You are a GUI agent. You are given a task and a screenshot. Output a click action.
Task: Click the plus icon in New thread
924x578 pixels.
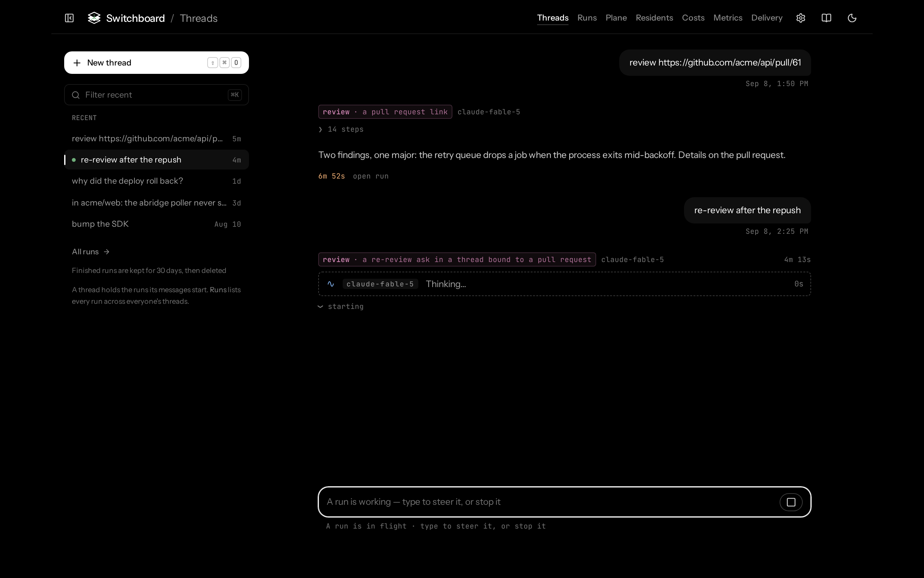(77, 63)
